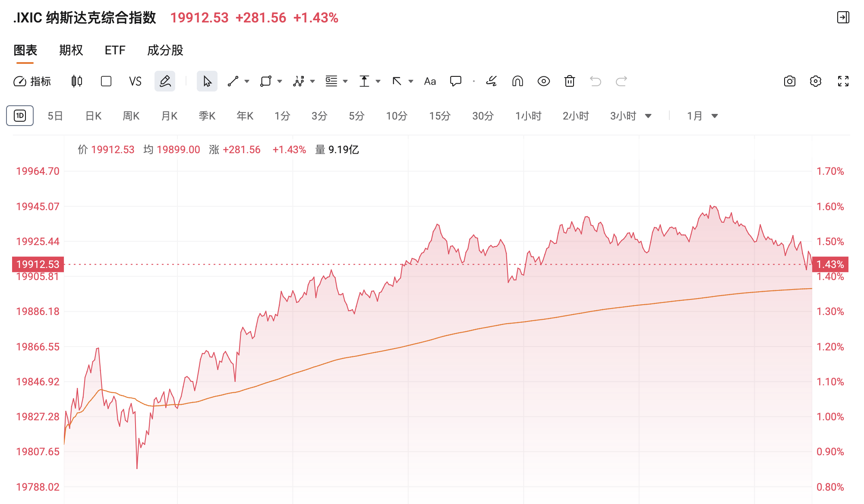Choose the Aa text annotation tool

point(430,81)
